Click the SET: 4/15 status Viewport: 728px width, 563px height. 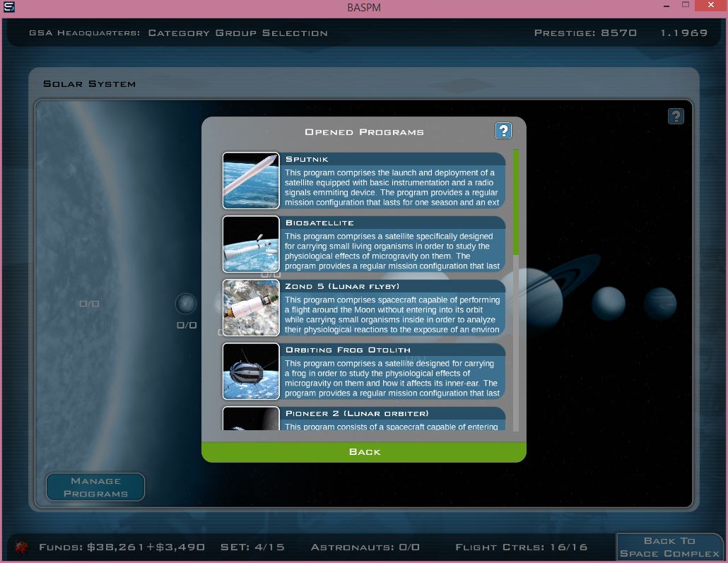(252, 547)
